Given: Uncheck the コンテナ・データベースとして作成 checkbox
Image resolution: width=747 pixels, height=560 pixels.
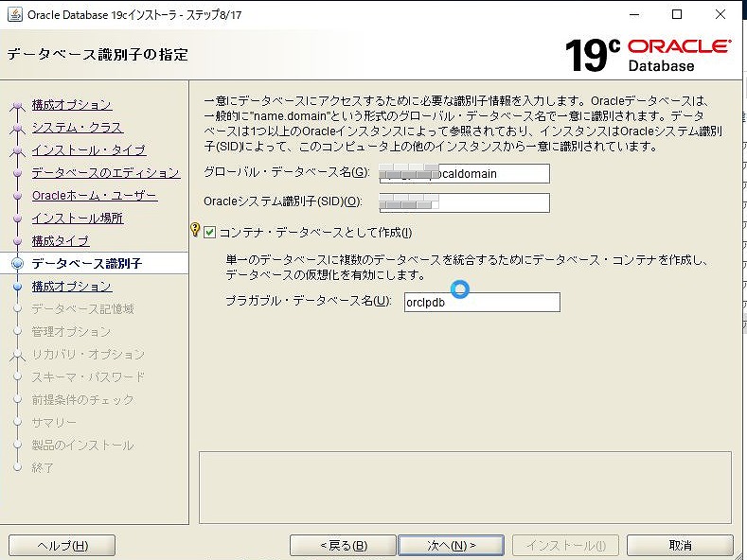Looking at the screenshot, I should [209, 233].
